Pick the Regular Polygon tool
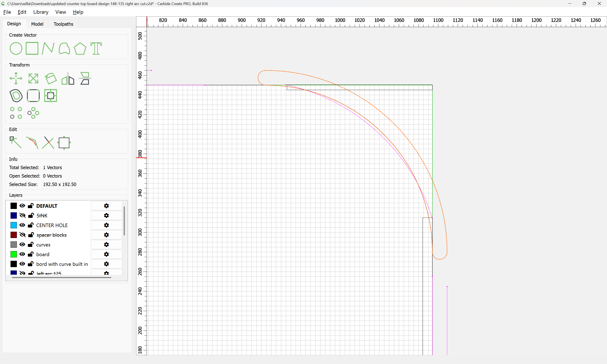 80,48
